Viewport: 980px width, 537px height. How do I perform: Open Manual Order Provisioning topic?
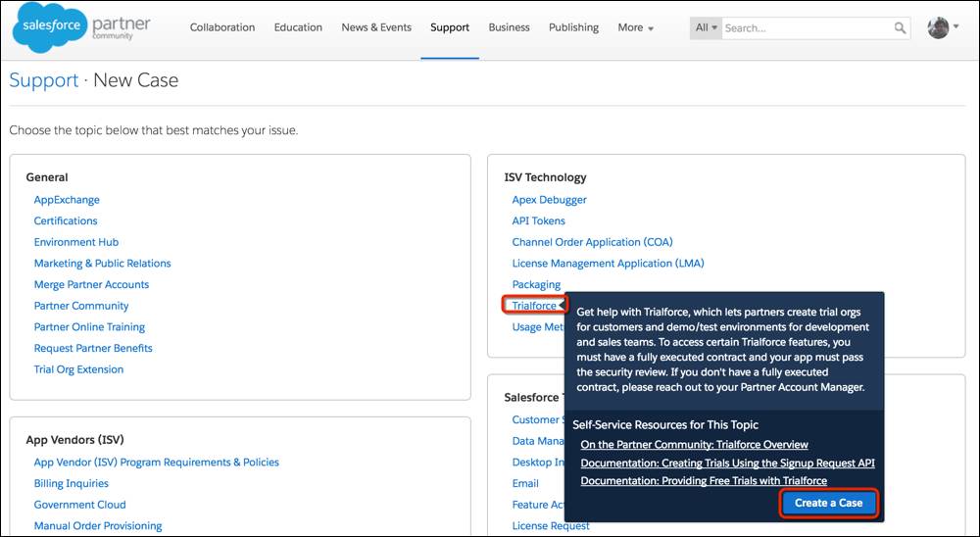point(98,526)
